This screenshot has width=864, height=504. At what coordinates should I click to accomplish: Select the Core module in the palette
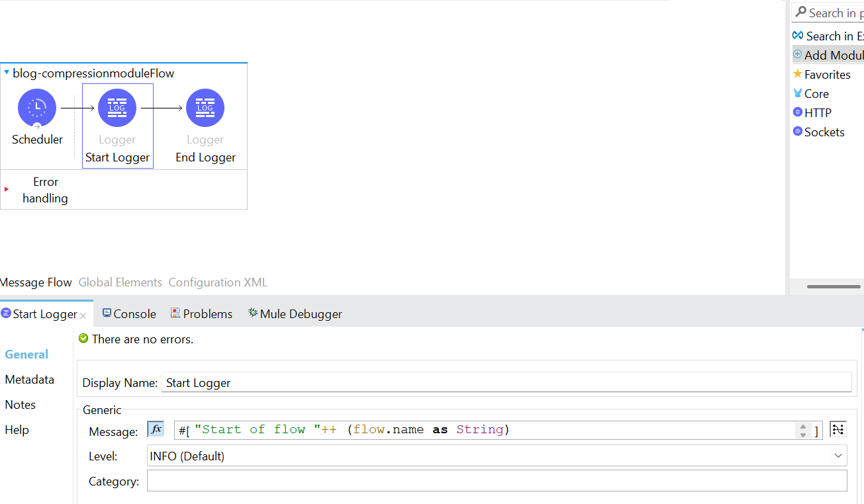point(816,93)
